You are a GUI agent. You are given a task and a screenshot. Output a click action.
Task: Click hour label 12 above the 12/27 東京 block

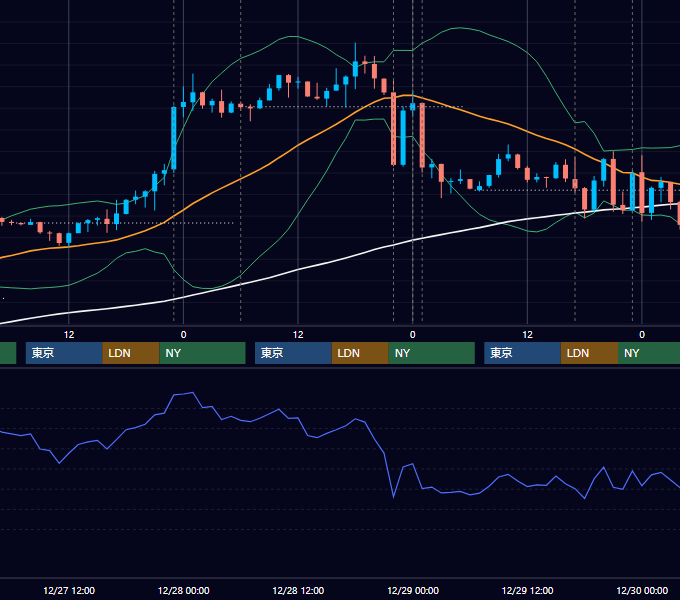pos(69,335)
